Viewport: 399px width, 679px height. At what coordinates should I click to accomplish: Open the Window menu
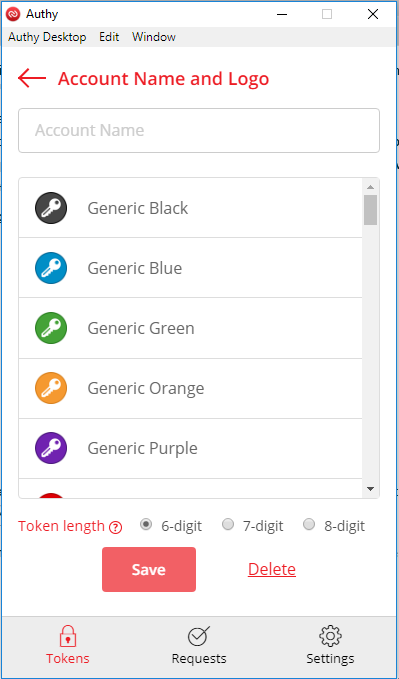point(154,37)
